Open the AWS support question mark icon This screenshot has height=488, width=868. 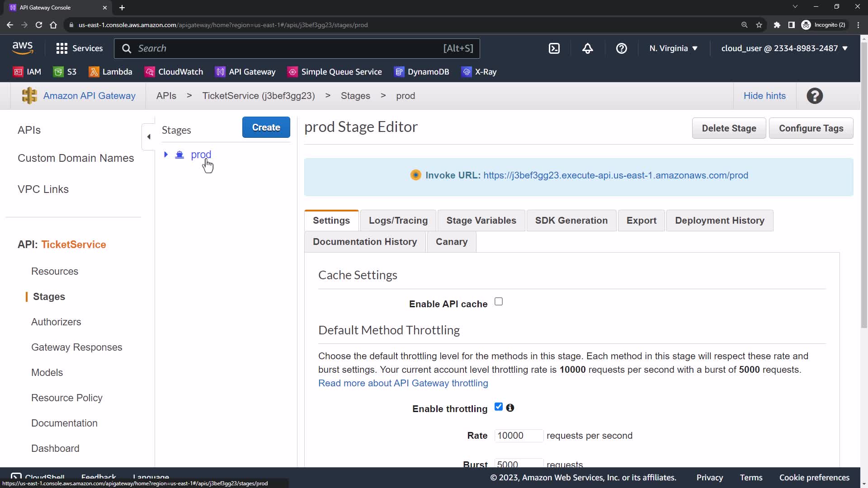(621, 48)
